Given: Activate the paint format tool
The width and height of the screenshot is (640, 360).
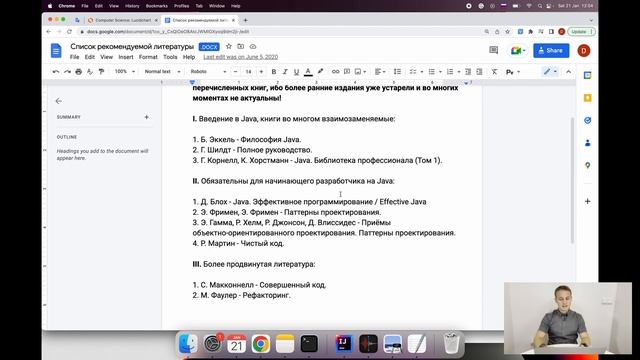Looking at the screenshot, I should coord(101,72).
